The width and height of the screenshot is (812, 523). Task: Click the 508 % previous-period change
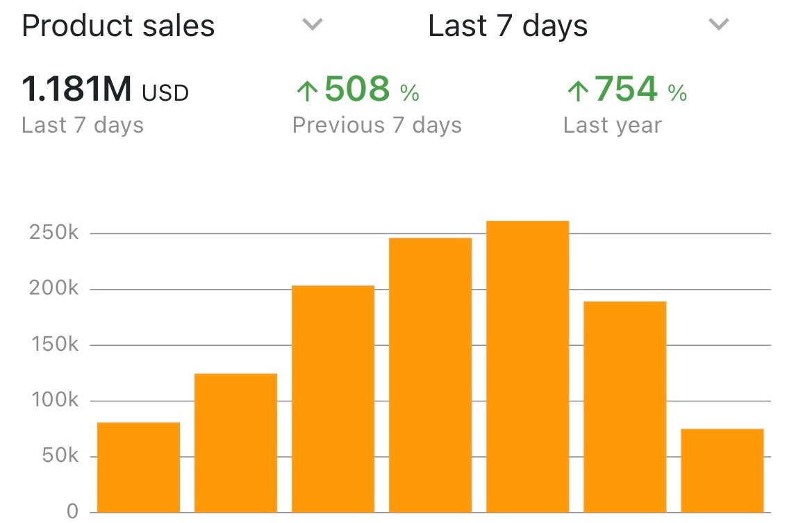(372, 89)
